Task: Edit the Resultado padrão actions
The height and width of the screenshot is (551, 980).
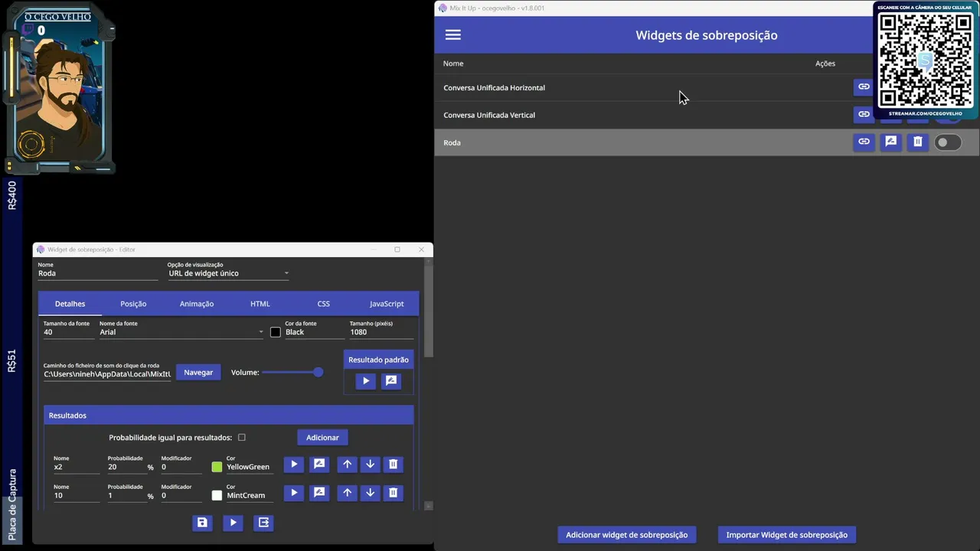Action: point(391,381)
